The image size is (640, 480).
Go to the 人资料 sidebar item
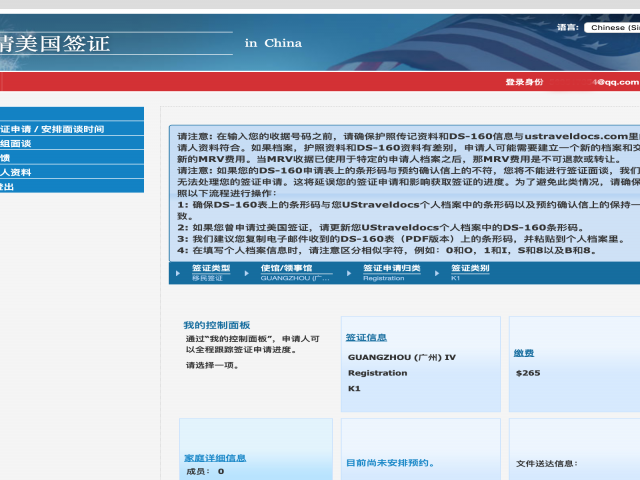click(x=20, y=172)
